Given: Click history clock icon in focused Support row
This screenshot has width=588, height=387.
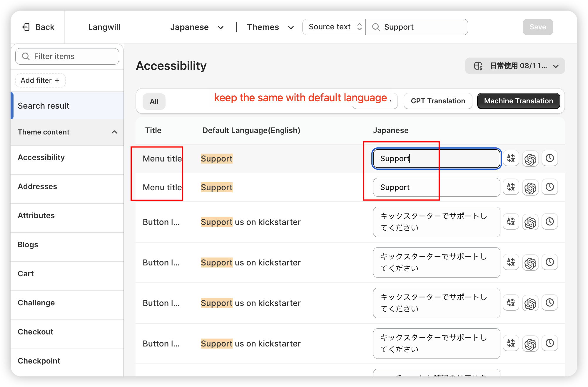Looking at the screenshot, I should (550, 159).
